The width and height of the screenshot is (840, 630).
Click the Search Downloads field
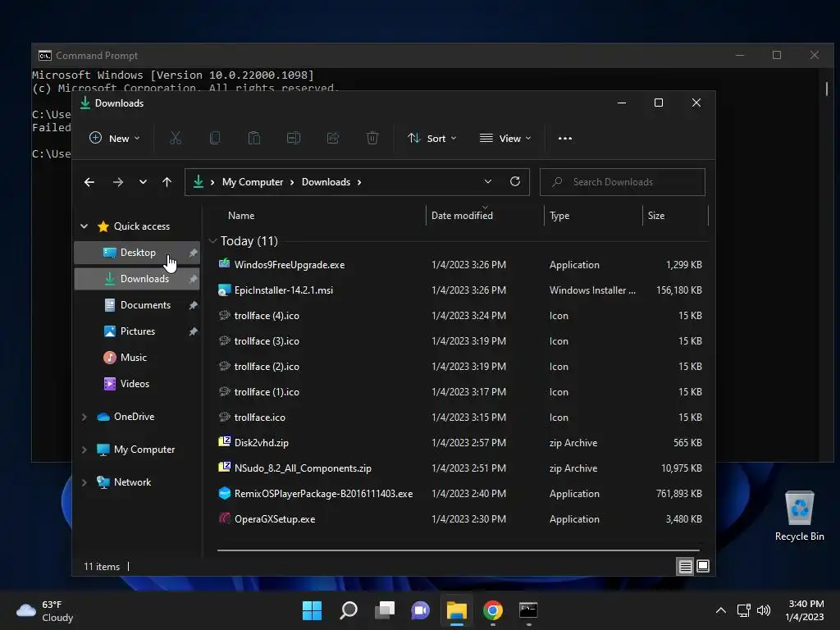tap(623, 182)
